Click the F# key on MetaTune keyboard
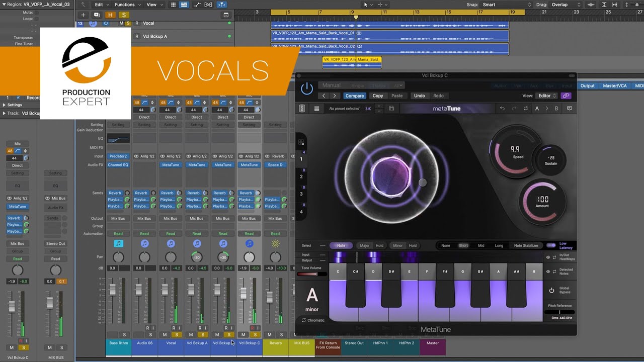 click(445, 285)
